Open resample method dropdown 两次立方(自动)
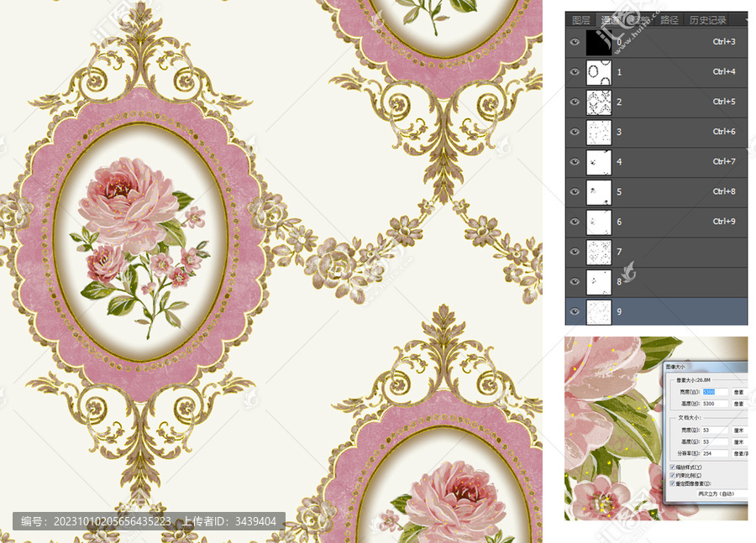The image size is (756, 543). pyautogui.click(x=722, y=493)
